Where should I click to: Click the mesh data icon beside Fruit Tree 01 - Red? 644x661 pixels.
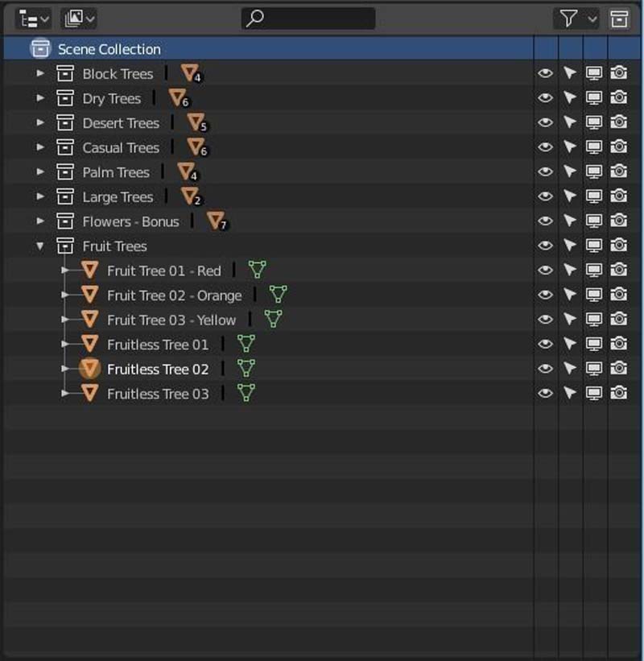(257, 270)
